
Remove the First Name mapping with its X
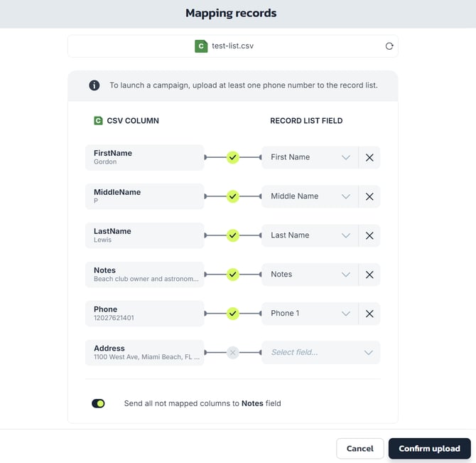(369, 157)
